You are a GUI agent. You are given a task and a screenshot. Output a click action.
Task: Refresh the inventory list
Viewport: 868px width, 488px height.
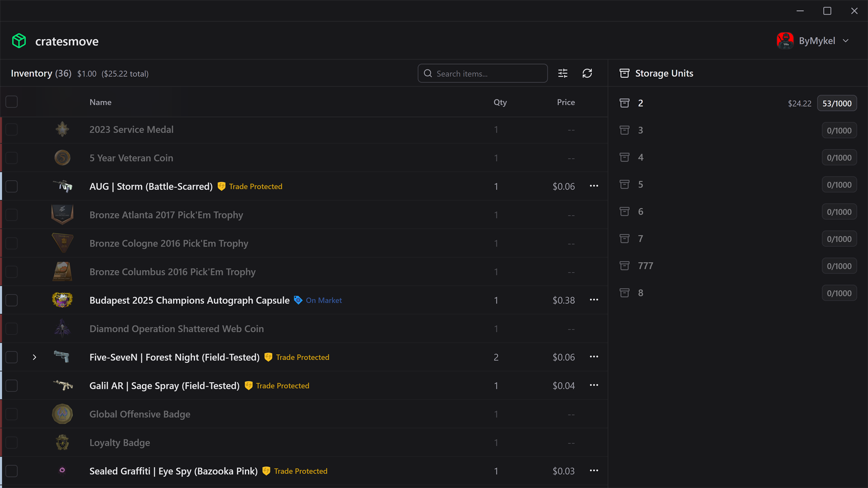click(x=587, y=73)
